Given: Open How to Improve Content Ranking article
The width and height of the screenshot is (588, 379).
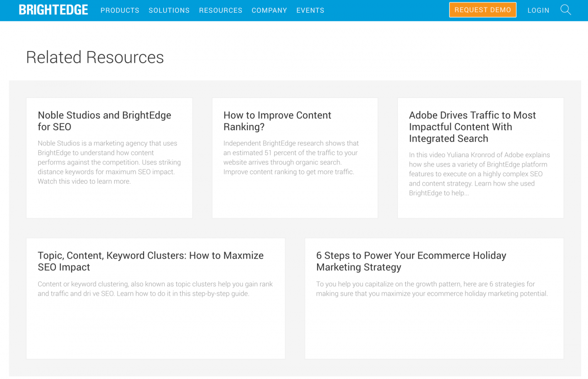Looking at the screenshot, I should point(277,121).
